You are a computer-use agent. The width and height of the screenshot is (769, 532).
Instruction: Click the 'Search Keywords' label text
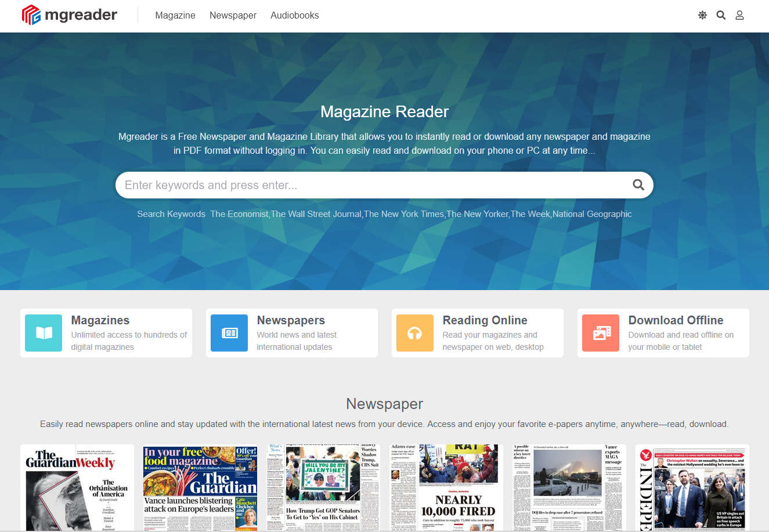pos(171,214)
